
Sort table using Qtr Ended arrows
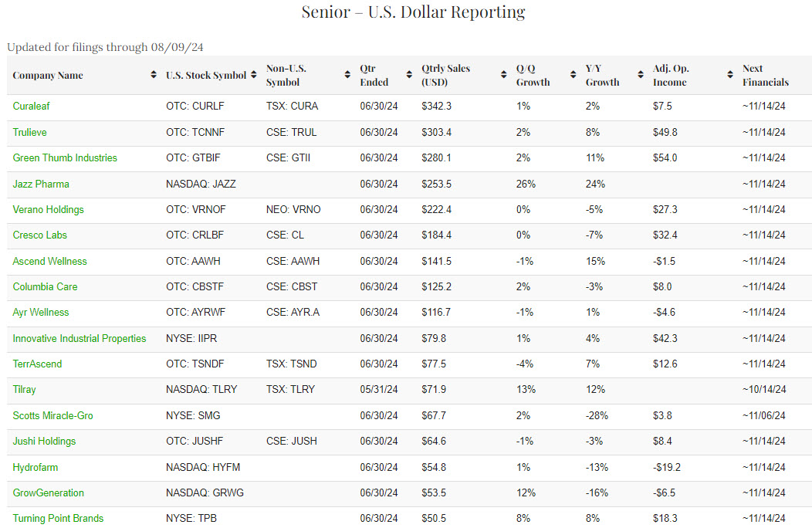[x=408, y=75]
